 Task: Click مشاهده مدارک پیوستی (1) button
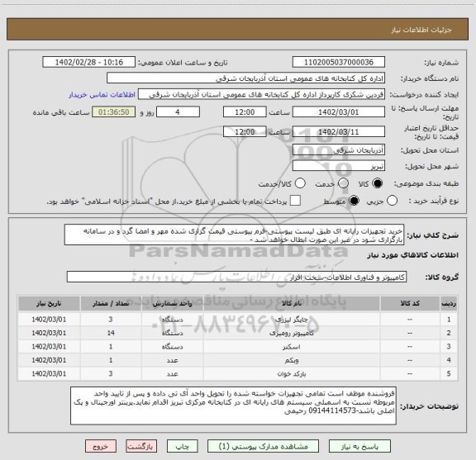(263, 447)
